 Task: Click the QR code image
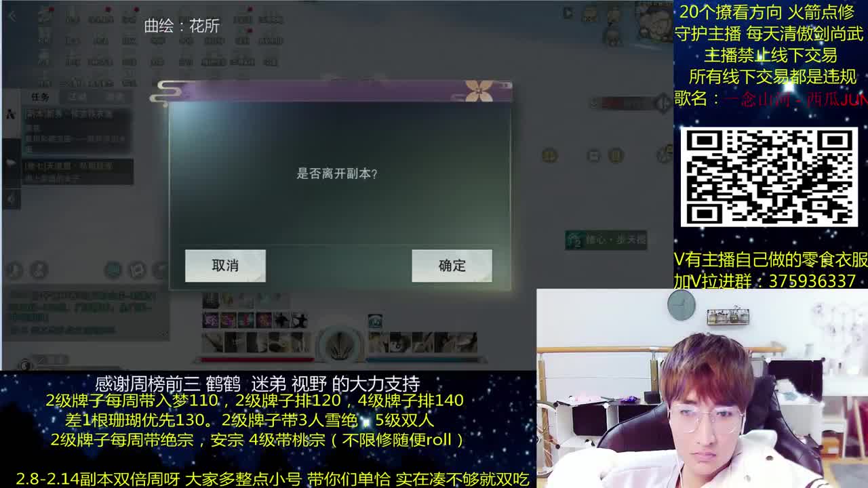[x=769, y=177]
